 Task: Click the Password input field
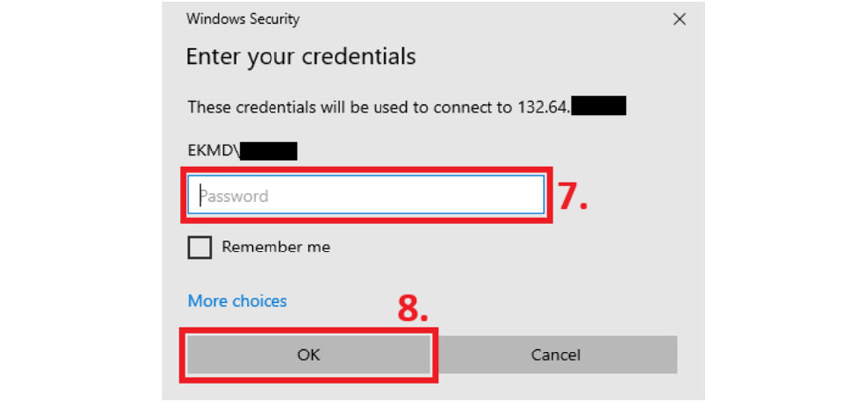(367, 196)
